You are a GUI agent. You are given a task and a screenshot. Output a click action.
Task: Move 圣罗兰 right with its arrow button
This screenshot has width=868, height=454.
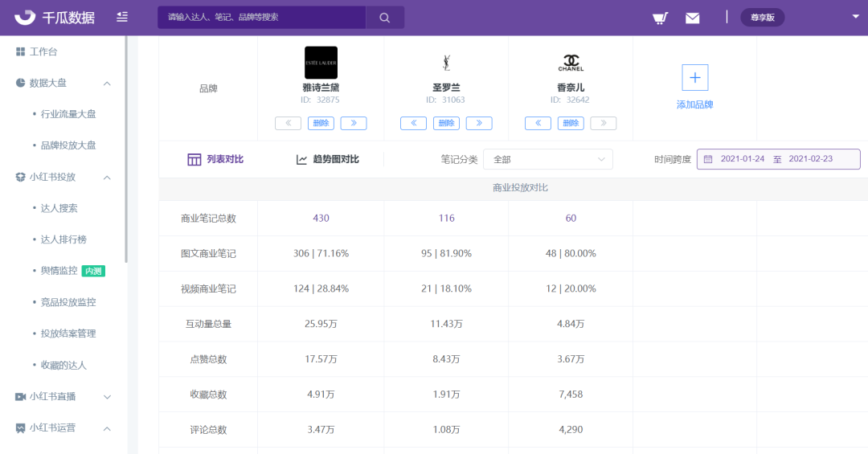point(479,123)
